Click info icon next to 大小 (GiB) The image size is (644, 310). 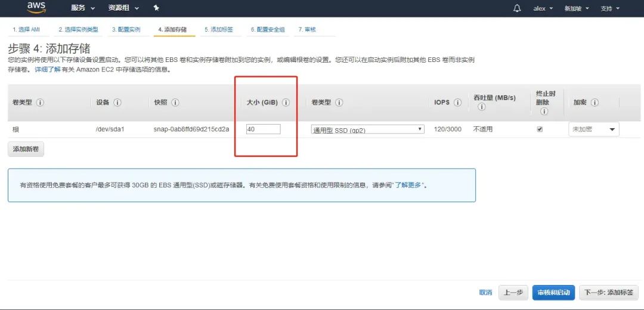tap(286, 103)
